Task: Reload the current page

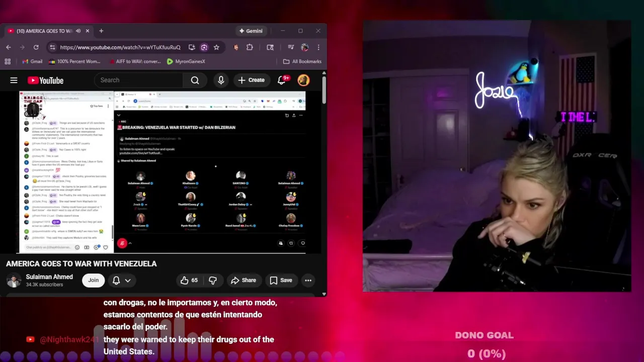Action: [36, 47]
